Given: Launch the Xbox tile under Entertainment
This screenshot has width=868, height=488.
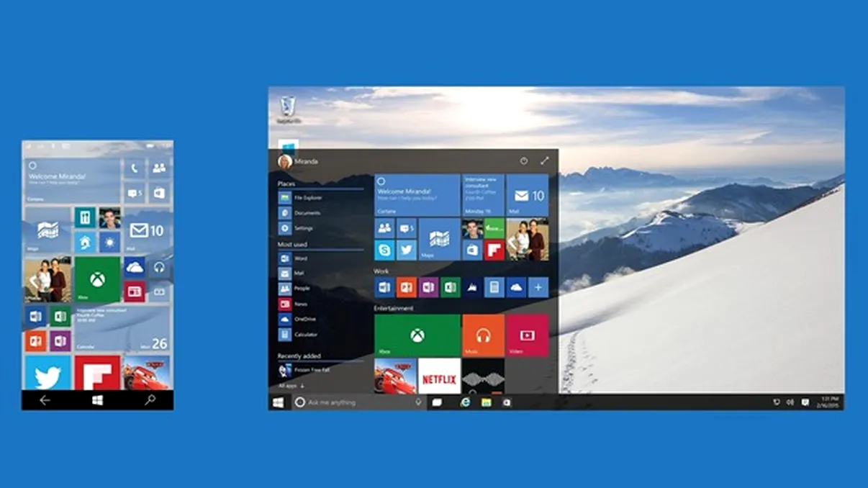Looking at the screenshot, I should point(415,333).
